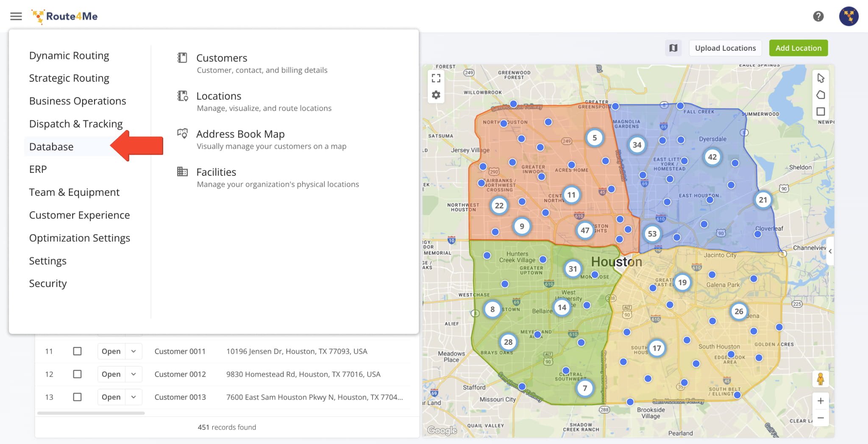
Task: Expand Open status dropdown for Customer 0011
Action: tap(134, 351)
